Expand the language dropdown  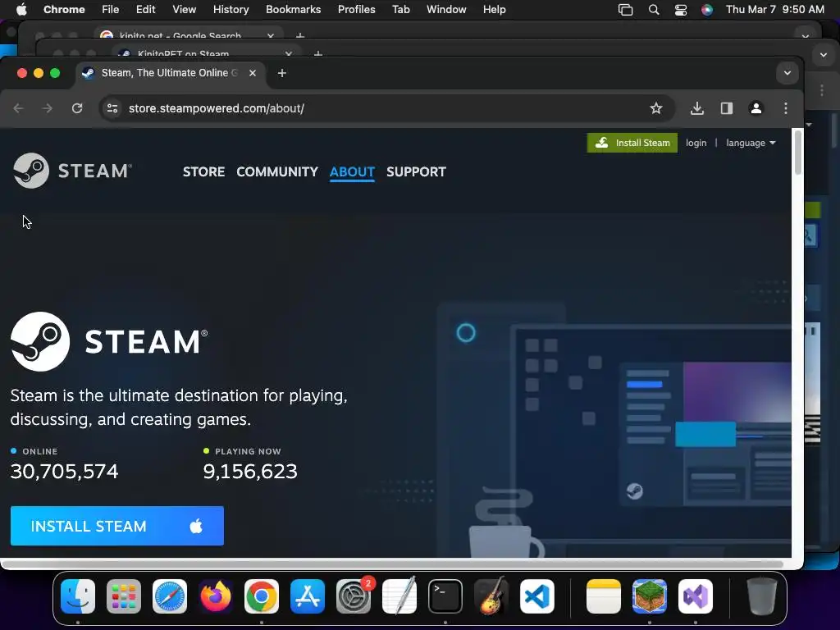751,143
